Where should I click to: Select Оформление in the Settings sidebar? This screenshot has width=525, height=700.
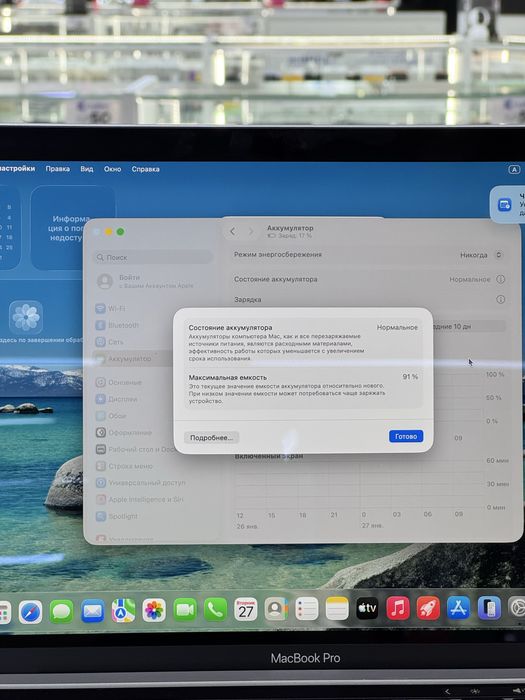pos(124,433)
